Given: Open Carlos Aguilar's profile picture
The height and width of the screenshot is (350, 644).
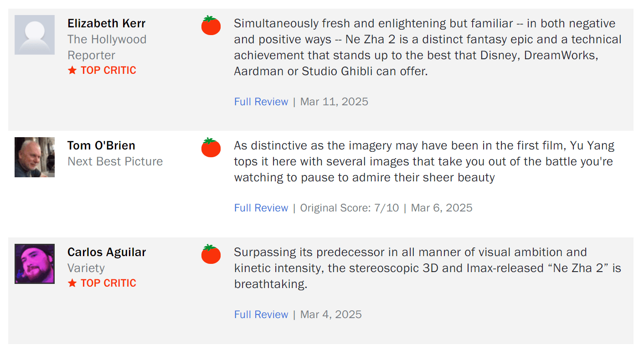Looking at the screenshot, I should click(35, 264).
